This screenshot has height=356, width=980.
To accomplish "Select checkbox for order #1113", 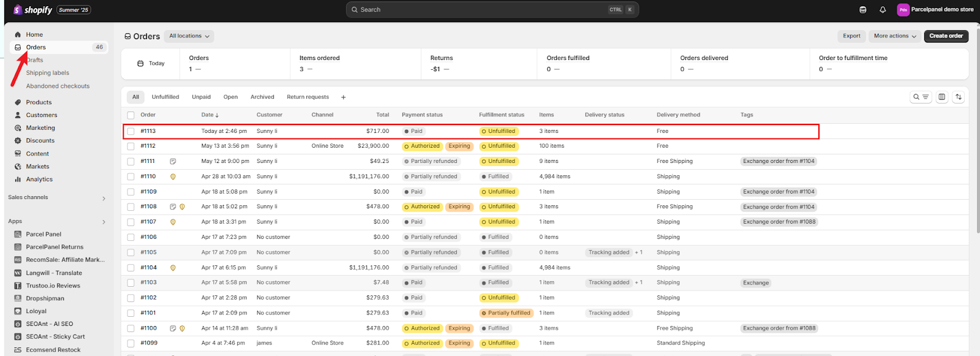I will 130,131.
